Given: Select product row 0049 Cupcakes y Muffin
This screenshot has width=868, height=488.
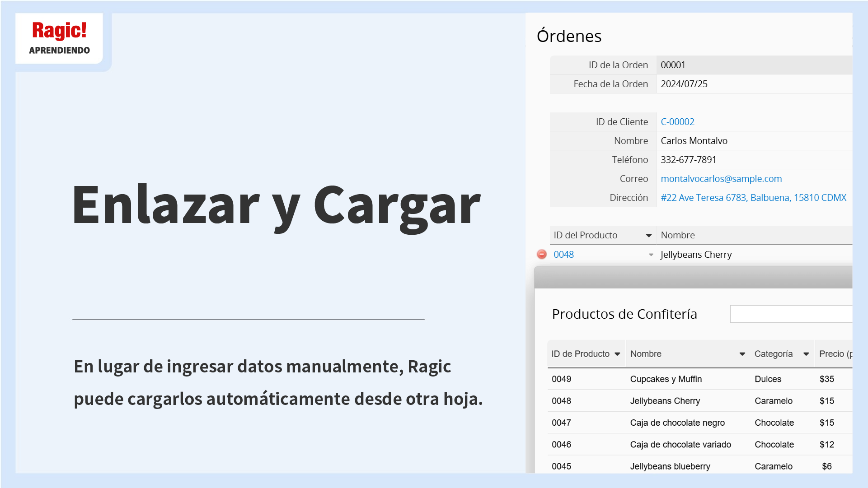Looking at the screenshot, I should pyautogui.click(x=700, y=379).
